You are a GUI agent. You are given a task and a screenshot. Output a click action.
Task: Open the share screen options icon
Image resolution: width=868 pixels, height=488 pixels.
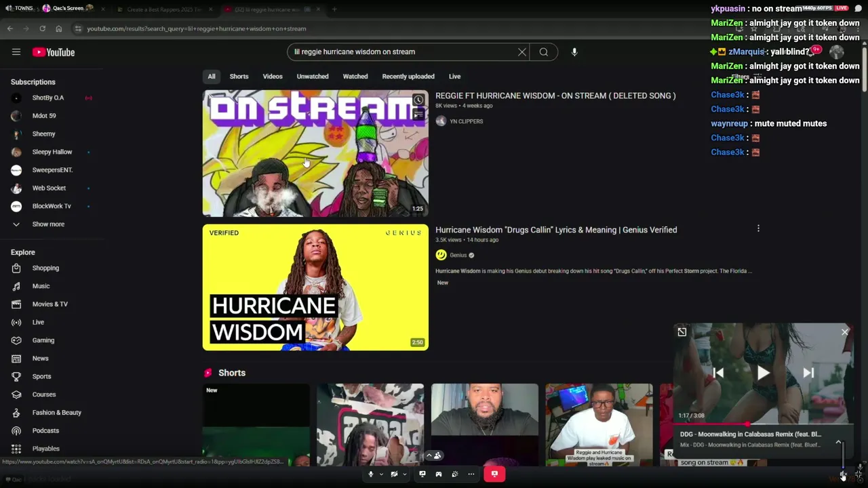pos(422,474)
